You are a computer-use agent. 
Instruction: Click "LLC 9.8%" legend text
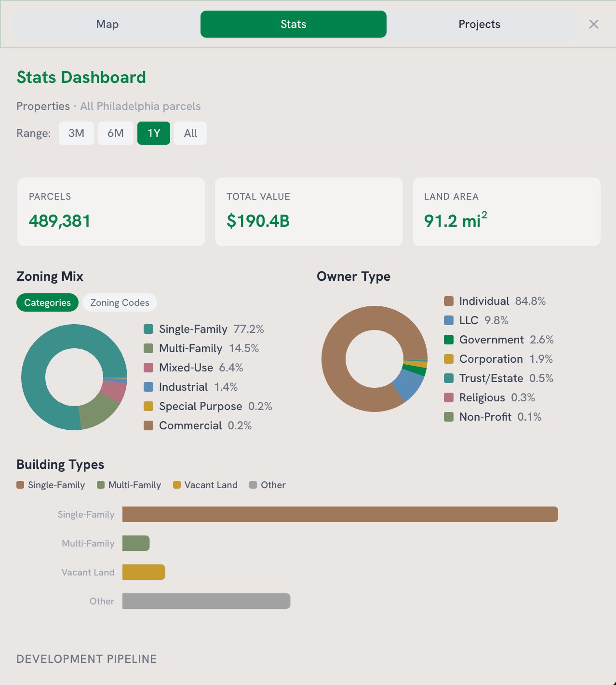(484, 320)
